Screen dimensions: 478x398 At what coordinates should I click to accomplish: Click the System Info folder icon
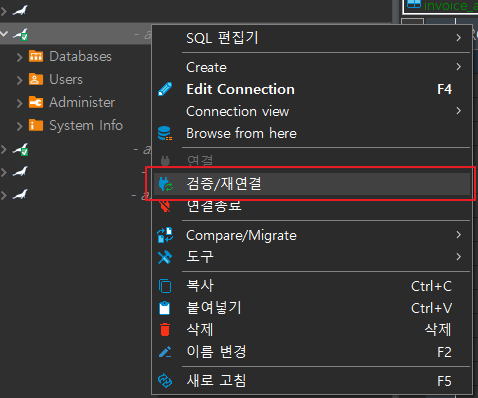click(36, 125)
